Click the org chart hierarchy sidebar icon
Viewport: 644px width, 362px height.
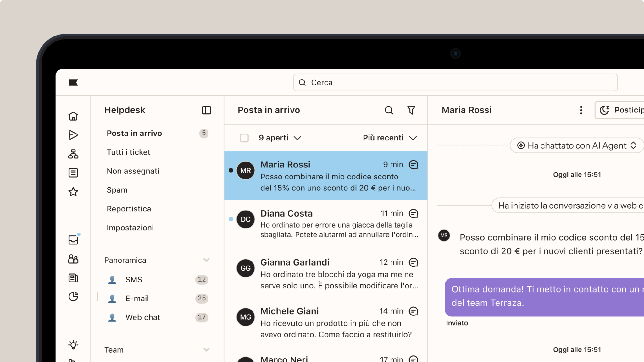click(x=73, y=154)
